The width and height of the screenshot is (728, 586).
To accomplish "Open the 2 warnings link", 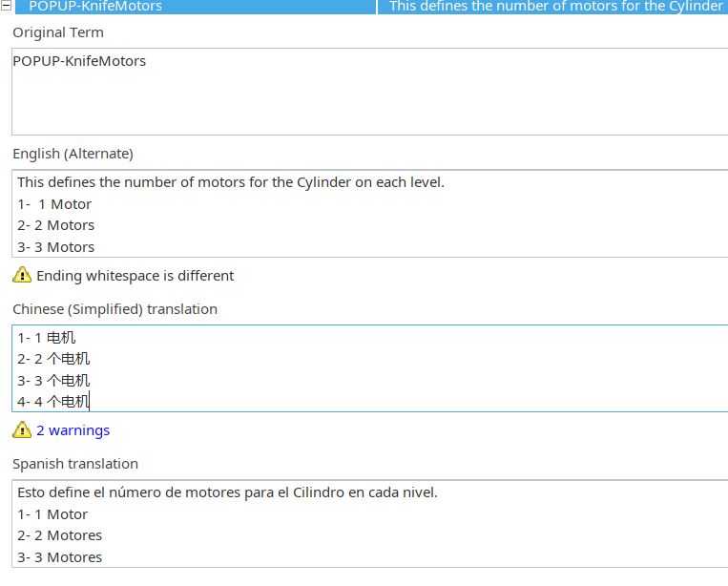I will [73, 430].
